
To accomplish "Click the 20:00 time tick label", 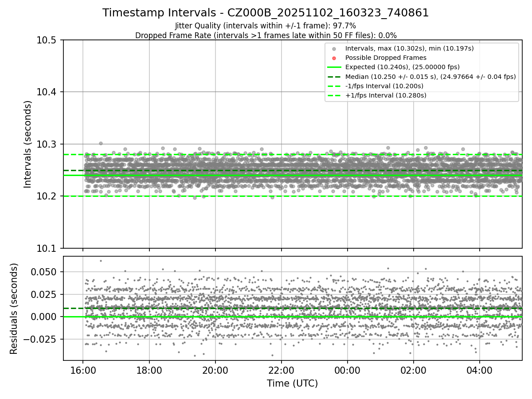I will coord(215,369).
